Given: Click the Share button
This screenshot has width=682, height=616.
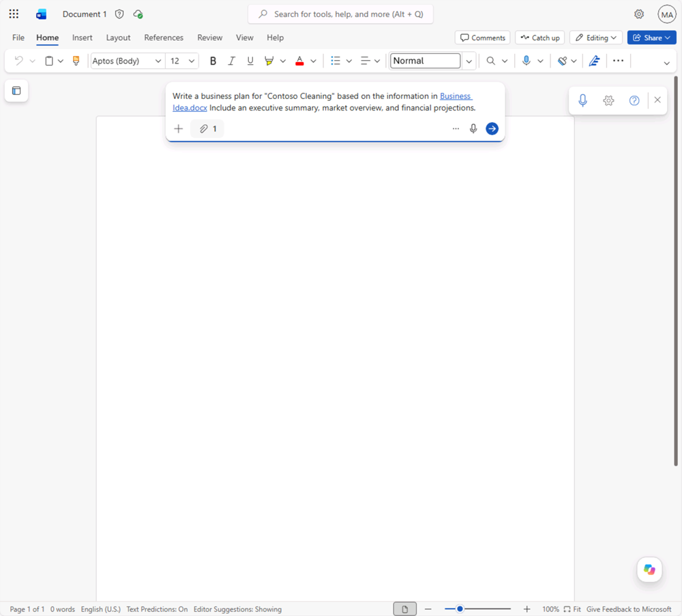Looking at the screenshot, I should (x=651, y=38).
